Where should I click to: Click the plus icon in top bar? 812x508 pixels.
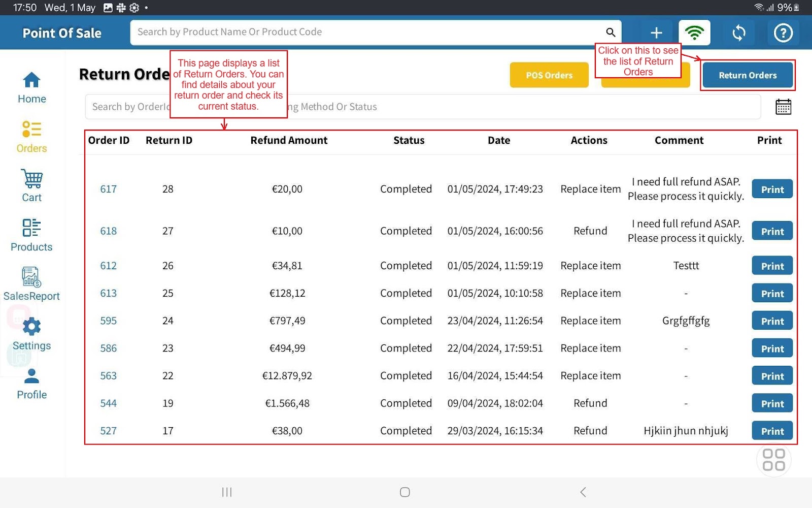pyautogui.click(x=656, y=33)
